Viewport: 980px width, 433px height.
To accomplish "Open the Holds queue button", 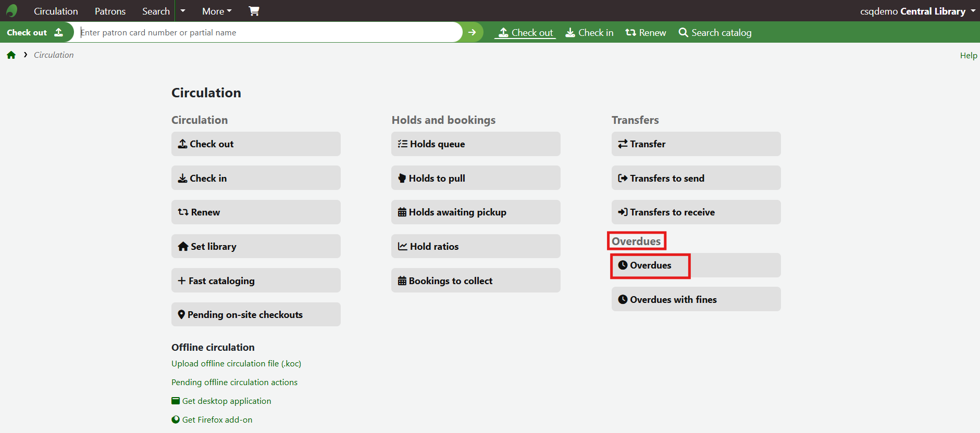I will click(475, 144).
